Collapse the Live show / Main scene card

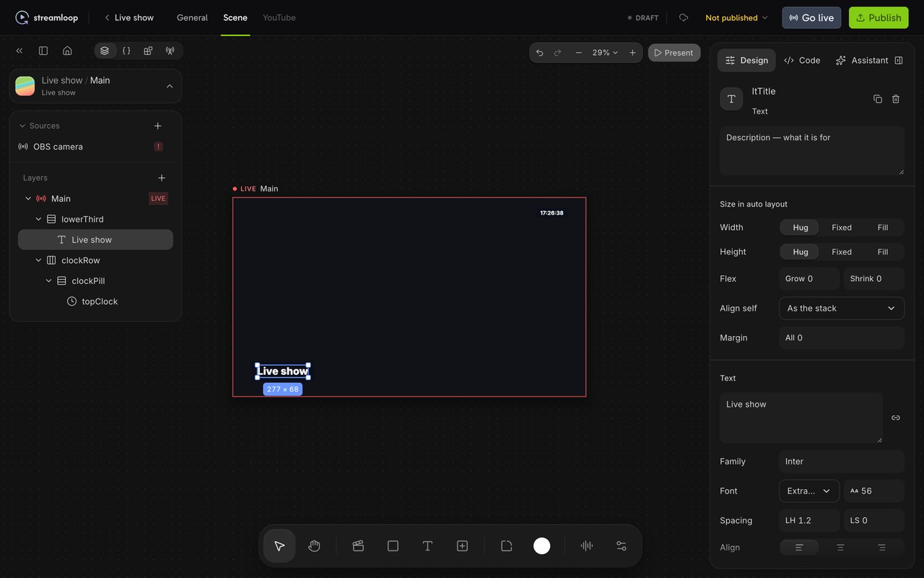coord(170,86)
